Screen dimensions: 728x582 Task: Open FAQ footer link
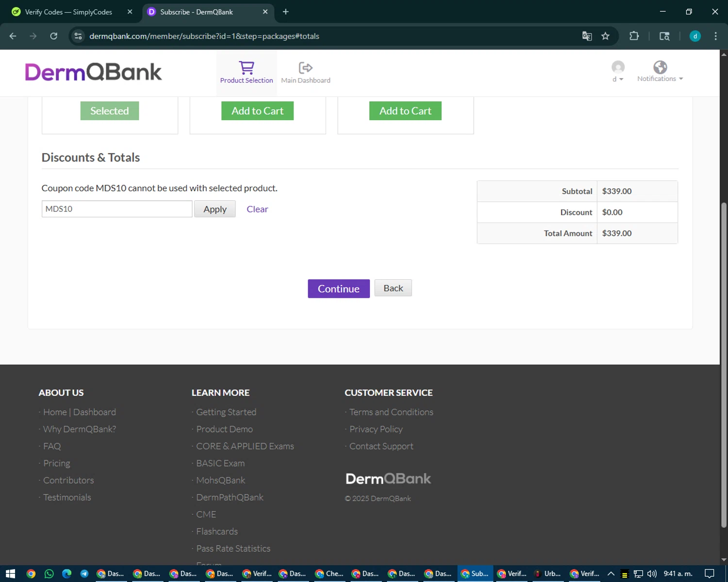(52, 446)
